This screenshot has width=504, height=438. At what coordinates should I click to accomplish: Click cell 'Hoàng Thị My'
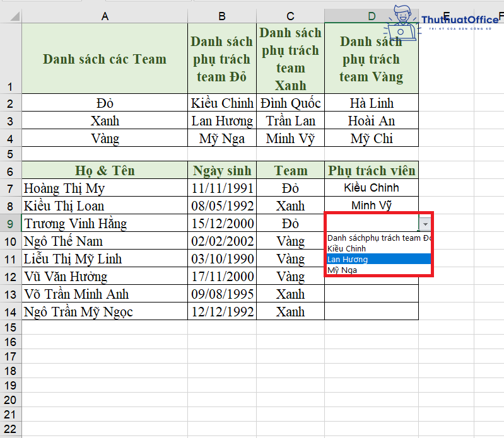tap(105, 188)
